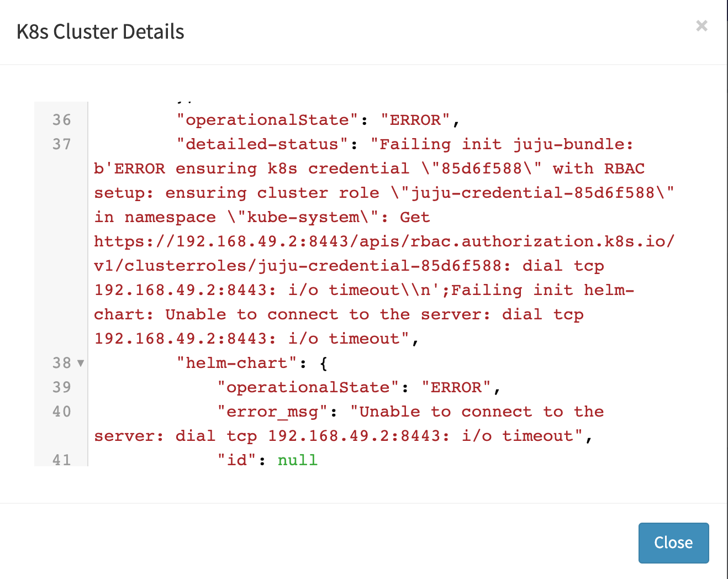Select the green null value on line 41
This screenshot has height=579, width=728.
pos(297,460)
